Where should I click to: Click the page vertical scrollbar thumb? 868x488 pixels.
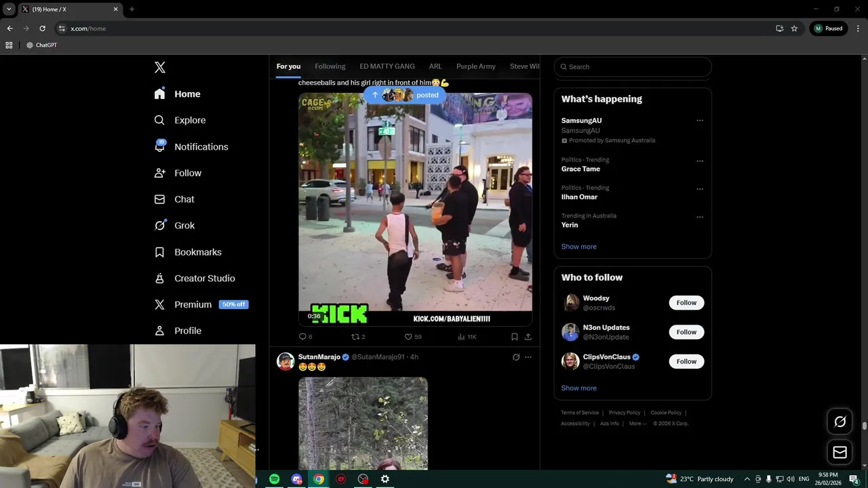tap(864, 426)
